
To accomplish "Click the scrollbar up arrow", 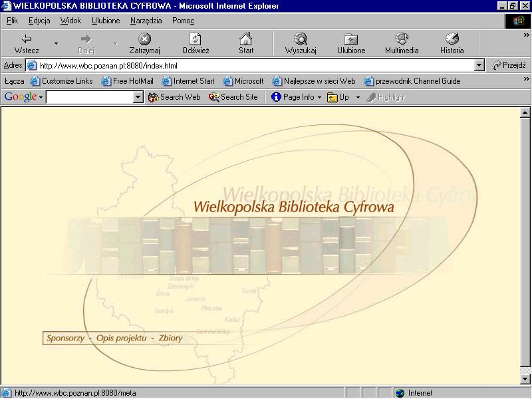I will (x=525, y=112).
